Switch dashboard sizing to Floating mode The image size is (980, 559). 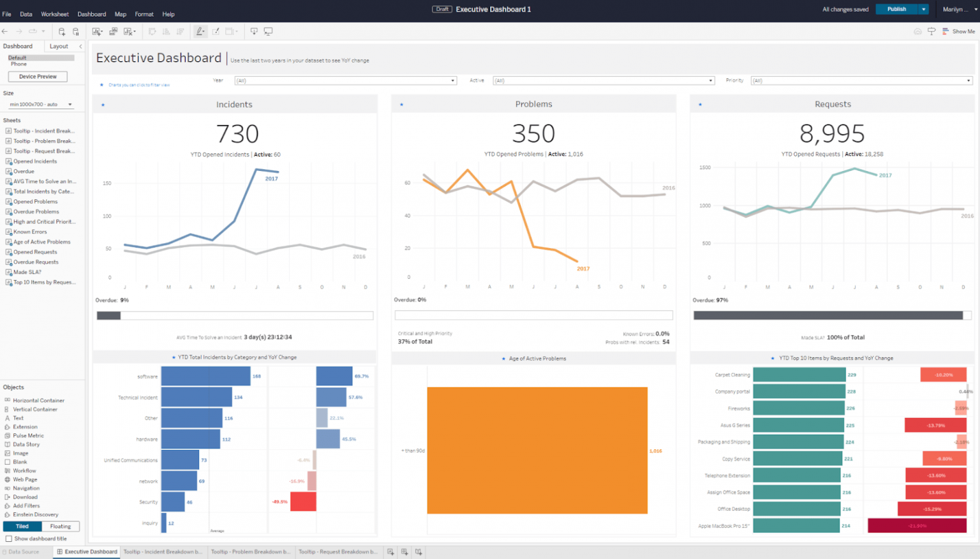60,526
